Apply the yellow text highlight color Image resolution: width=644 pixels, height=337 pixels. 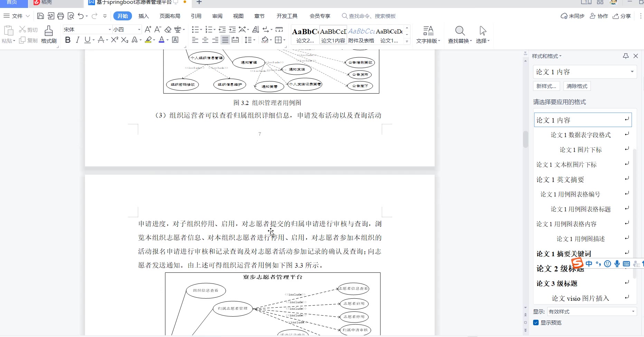[x=148, y=40]
